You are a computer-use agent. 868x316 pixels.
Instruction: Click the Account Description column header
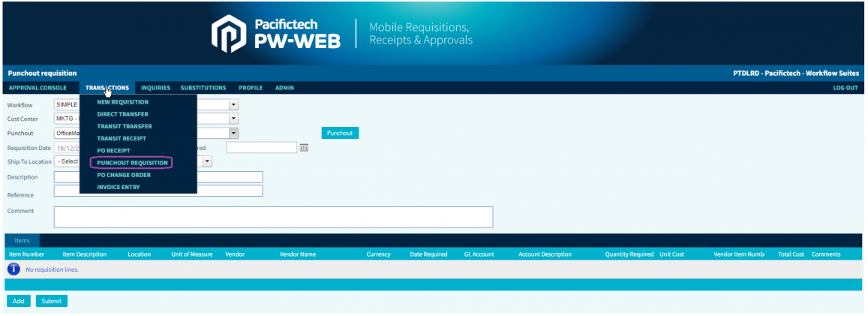(545, 254)
